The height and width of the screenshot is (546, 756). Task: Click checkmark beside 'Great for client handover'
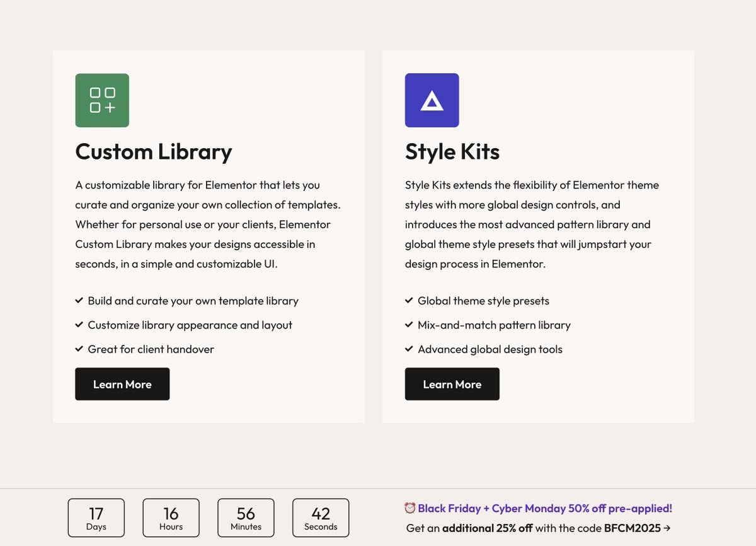coord(79,349)
